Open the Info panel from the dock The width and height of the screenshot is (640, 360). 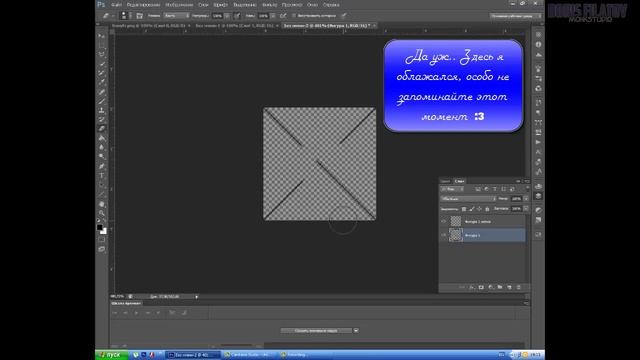coord(538,44)
